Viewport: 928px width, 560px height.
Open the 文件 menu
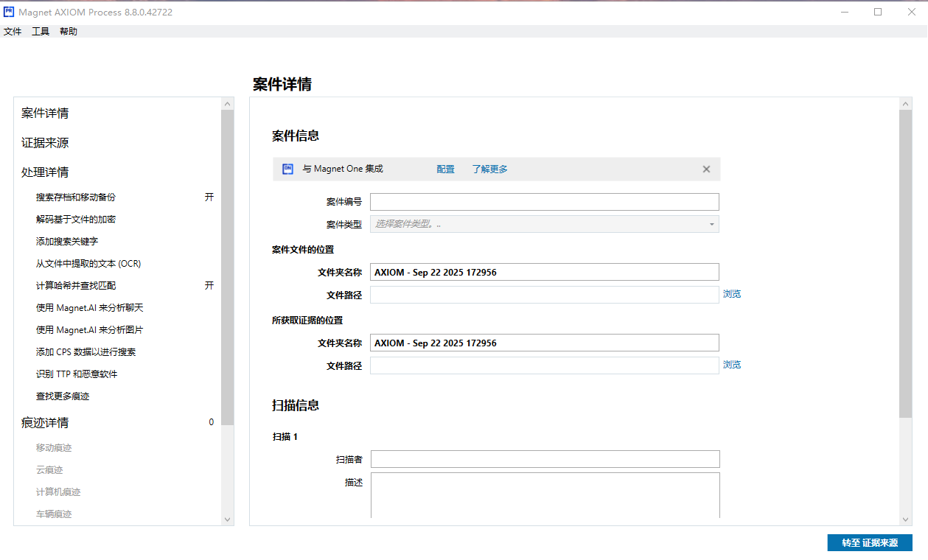click(13, 32)
